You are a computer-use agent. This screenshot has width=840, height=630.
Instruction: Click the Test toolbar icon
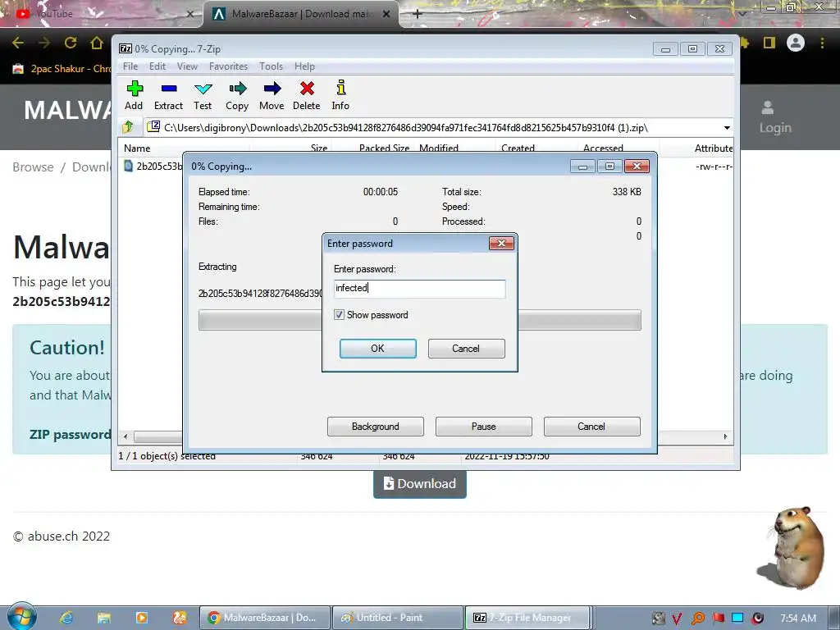[203, 95]
